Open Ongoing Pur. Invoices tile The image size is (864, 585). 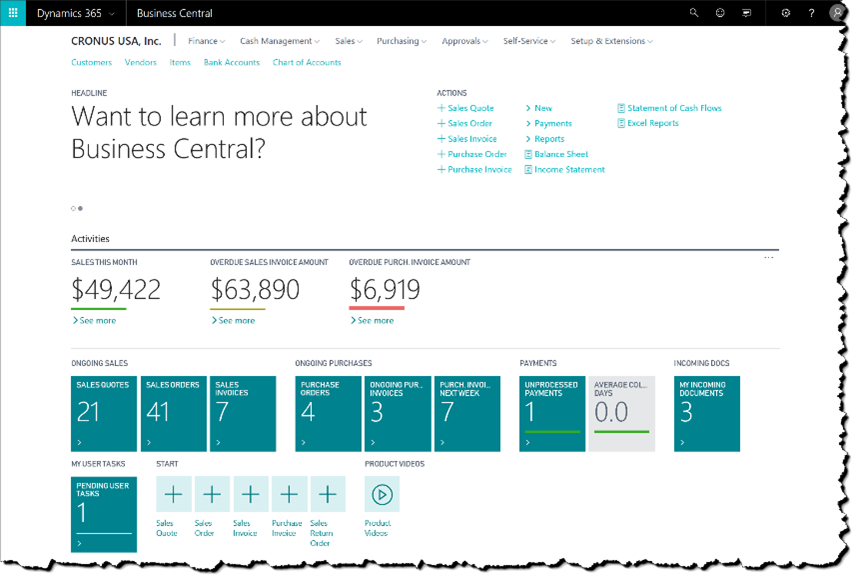(x=398, y=414)
